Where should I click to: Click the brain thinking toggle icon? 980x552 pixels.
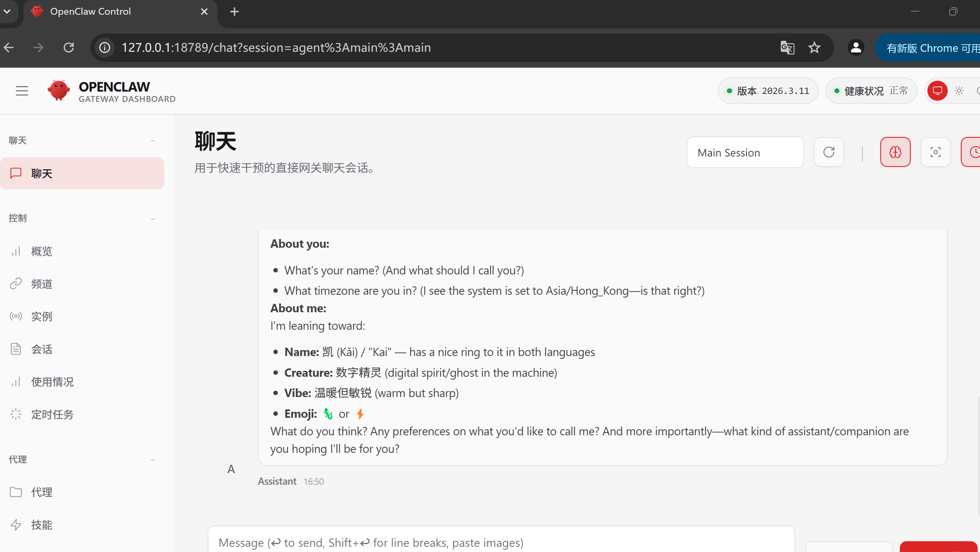click(895, 152)
